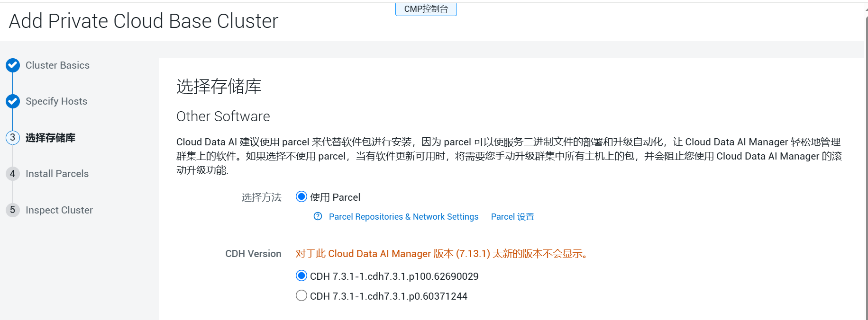Viewport: 868px width, 320px height.
Task: Open the Install Parcels step
Action: pyautogui.click(x=57, y=174)
